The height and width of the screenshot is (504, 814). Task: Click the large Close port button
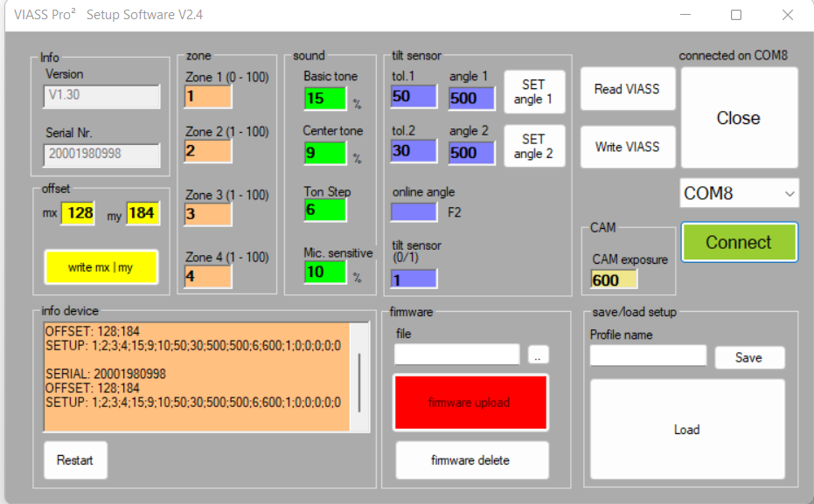click(x=740, y=118)
